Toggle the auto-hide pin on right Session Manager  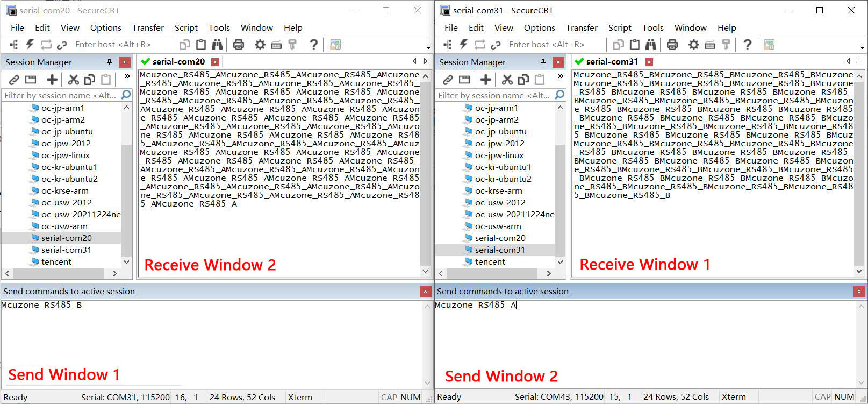click(x=543, y=62)
